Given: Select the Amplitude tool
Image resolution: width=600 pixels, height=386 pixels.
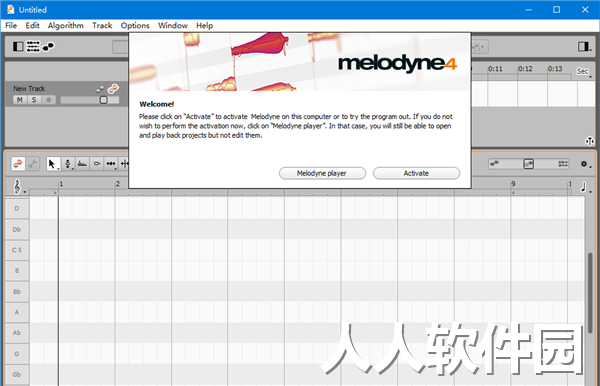Looking at the screenshot, I should point(97,164).
